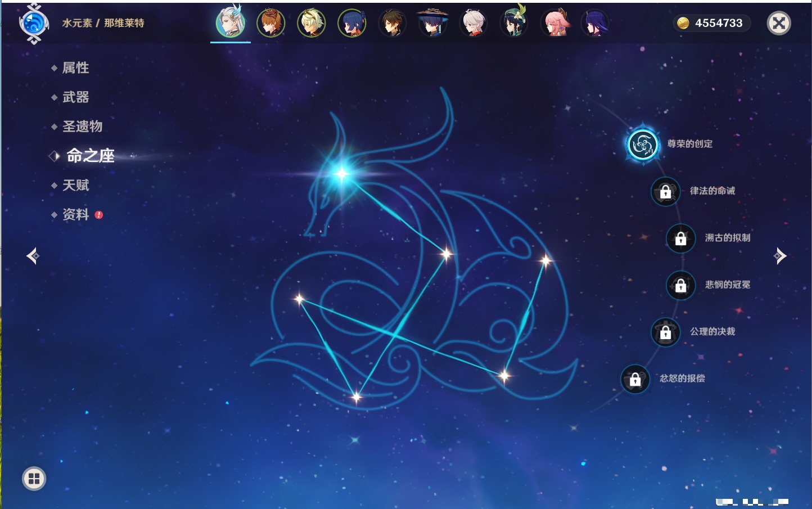Close the character screen with the X button
The height and width of the screenshot is (509, 812).
pos(779,23)
